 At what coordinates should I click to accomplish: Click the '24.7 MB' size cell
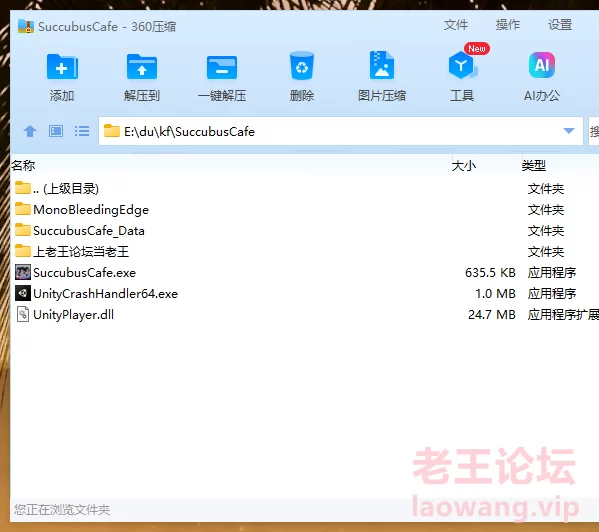point(492,315)
